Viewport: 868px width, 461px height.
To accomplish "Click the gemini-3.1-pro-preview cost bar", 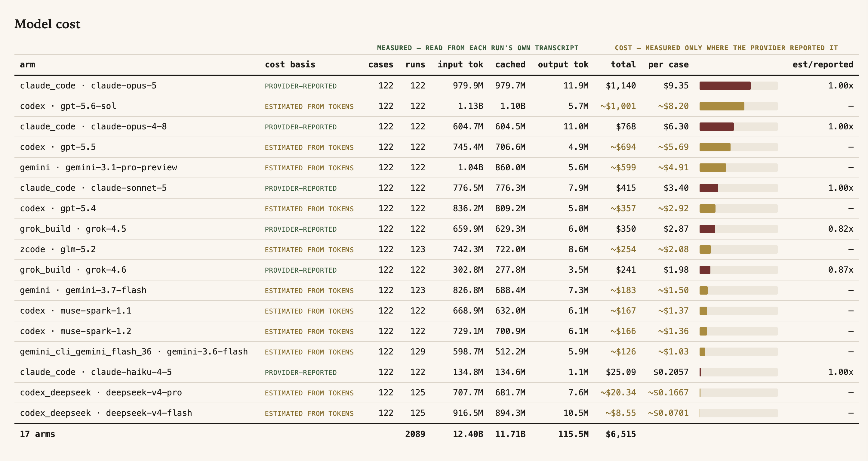I will pyautogui.click(x=739, y=168).
